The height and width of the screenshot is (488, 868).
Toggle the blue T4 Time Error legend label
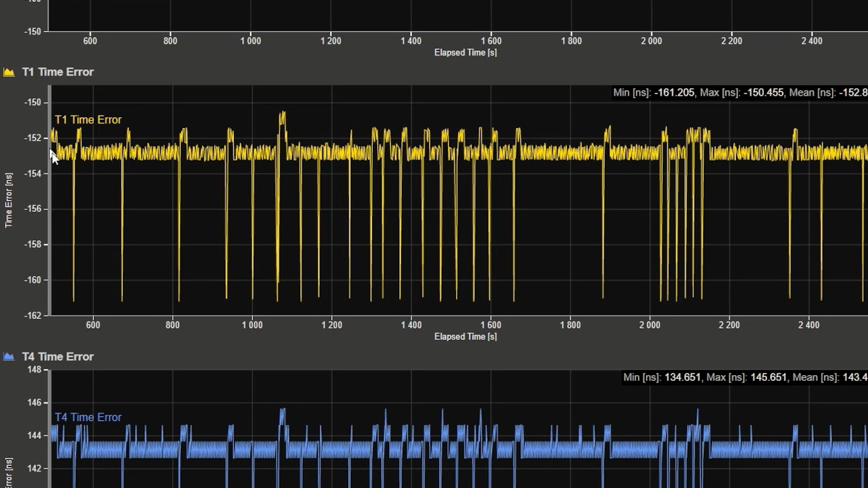point(88,417)
